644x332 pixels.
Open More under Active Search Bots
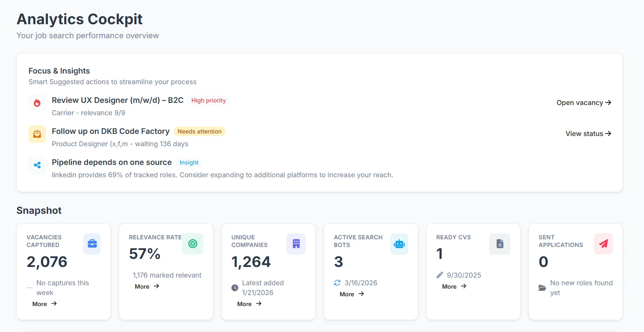tap(352, 294)
